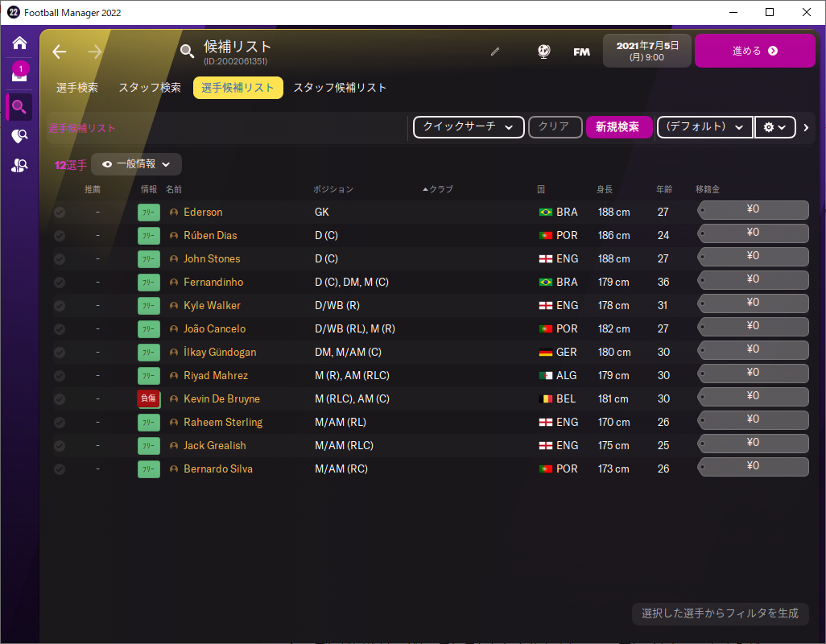The height and width of the screenshot is (644, 826).
Task: Tick the selection circle for John Stones
Action: point(60,258)
